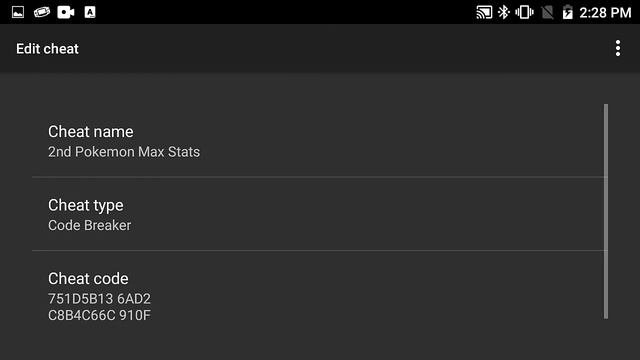Tap the vibrate mode status icon

click(524, 12)
